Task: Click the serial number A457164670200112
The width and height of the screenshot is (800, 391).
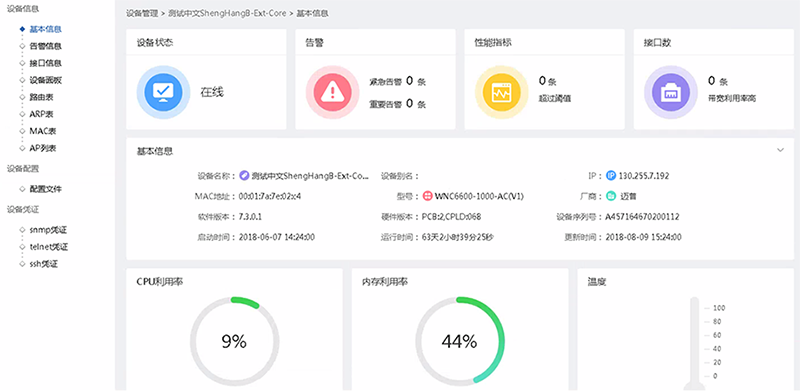Action: [642, 216]
